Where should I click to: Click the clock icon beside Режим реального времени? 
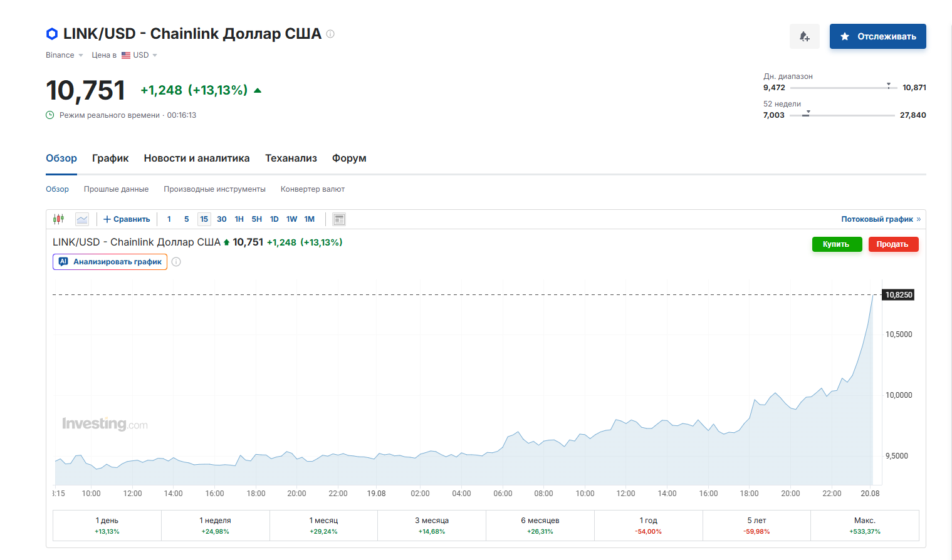[x=50, y=115]
